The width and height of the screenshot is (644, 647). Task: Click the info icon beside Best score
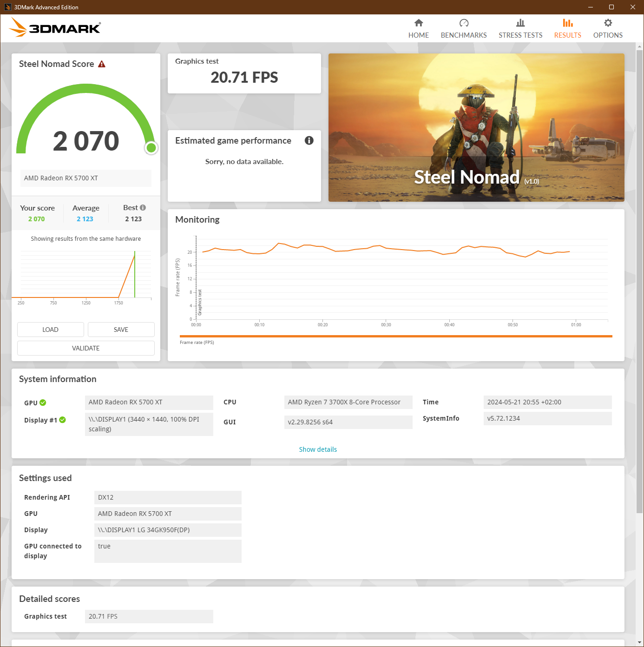143,208
